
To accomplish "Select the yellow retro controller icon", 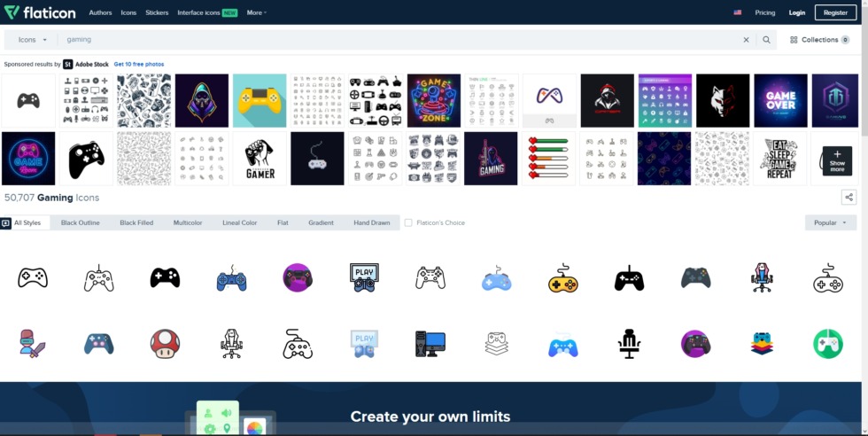I will coord(563,277).
